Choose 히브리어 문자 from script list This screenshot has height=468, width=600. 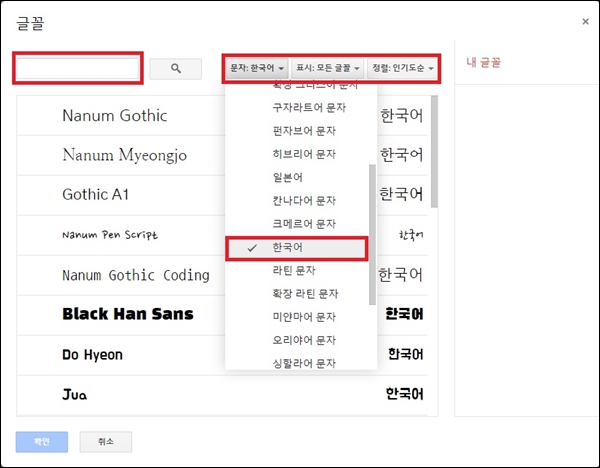coord(301,154)
